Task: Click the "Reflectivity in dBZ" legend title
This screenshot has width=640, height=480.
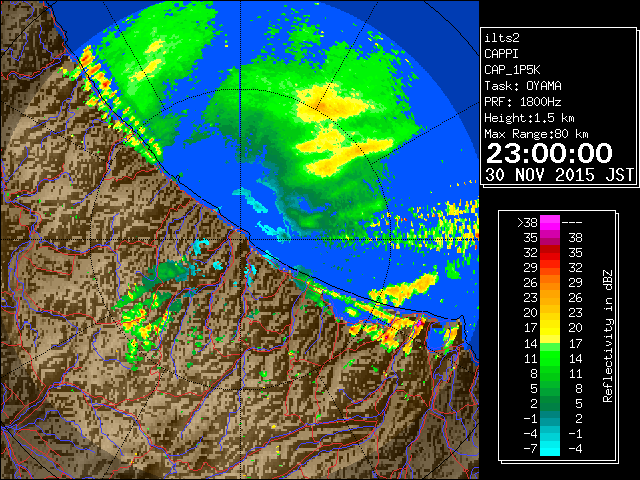Action: click(607, 336)
